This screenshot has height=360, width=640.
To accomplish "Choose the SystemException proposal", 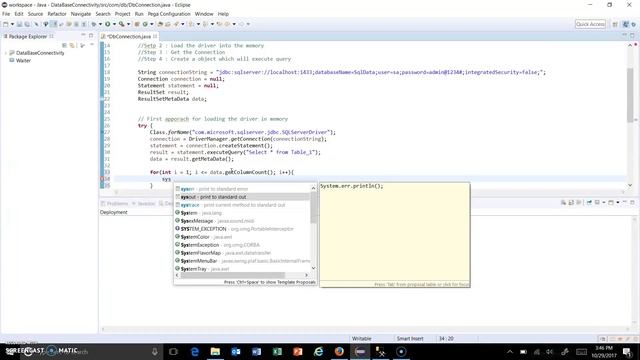I will 242,245.
